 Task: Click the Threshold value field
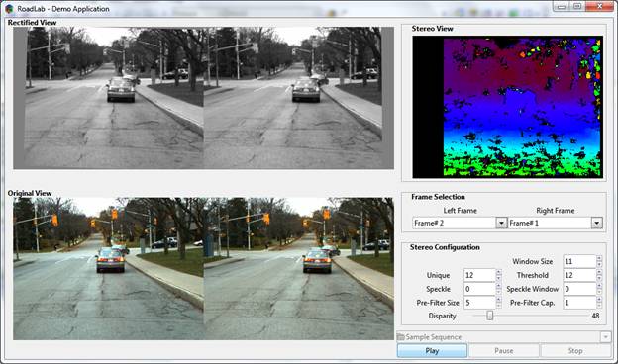[579, 275]
